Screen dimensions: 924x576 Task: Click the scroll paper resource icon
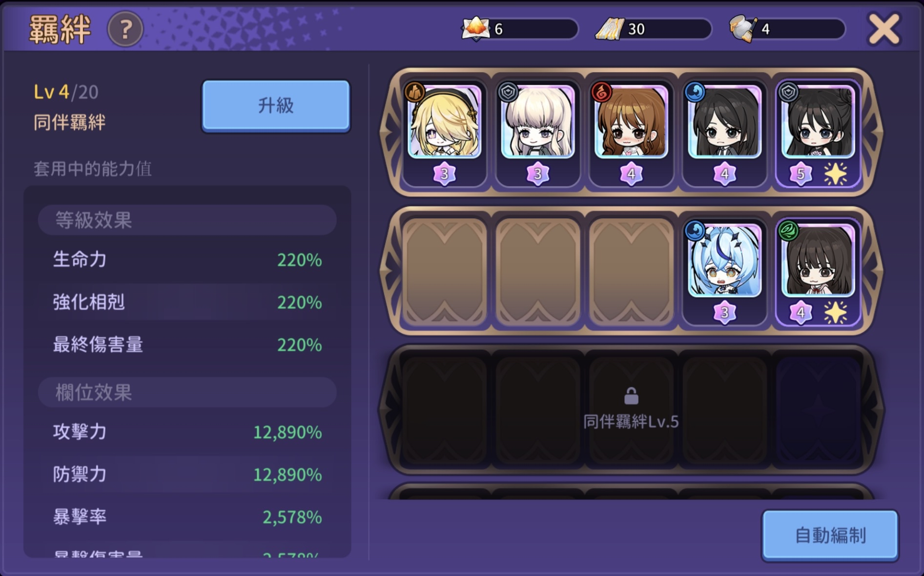(610, 29)
